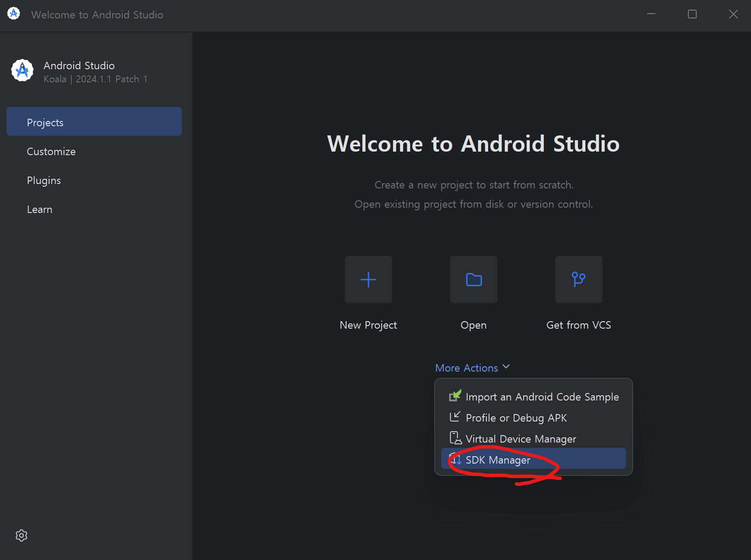Screen dimensions: 751x560
Task: Close the Welcome to Android Studio window
Action: pos(733,14)
